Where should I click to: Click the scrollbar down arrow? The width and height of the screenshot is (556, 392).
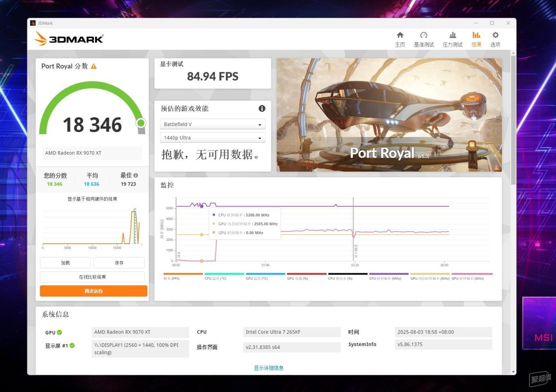[x=513, y=371]
